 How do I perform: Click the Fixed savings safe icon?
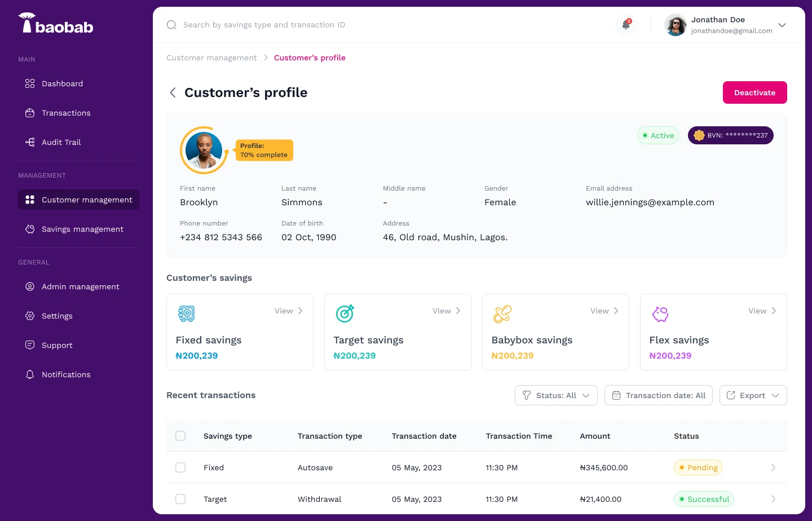click(x=186, y=314)
